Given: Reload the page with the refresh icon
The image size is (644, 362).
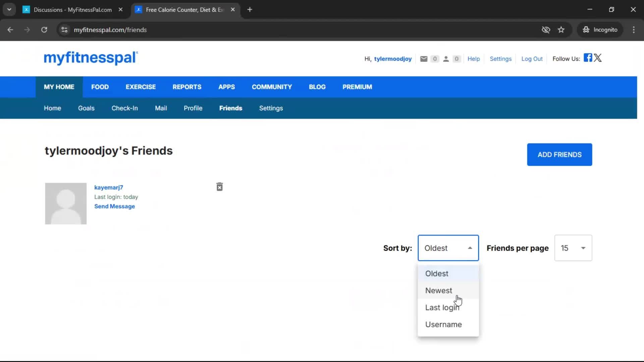Looking at the screenshot, I should (44, 30).
